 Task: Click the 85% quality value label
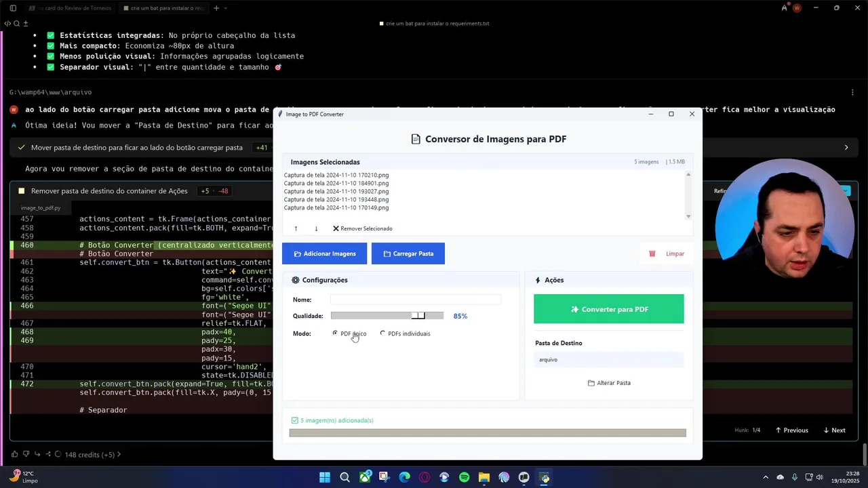click(x=460, y=316)
